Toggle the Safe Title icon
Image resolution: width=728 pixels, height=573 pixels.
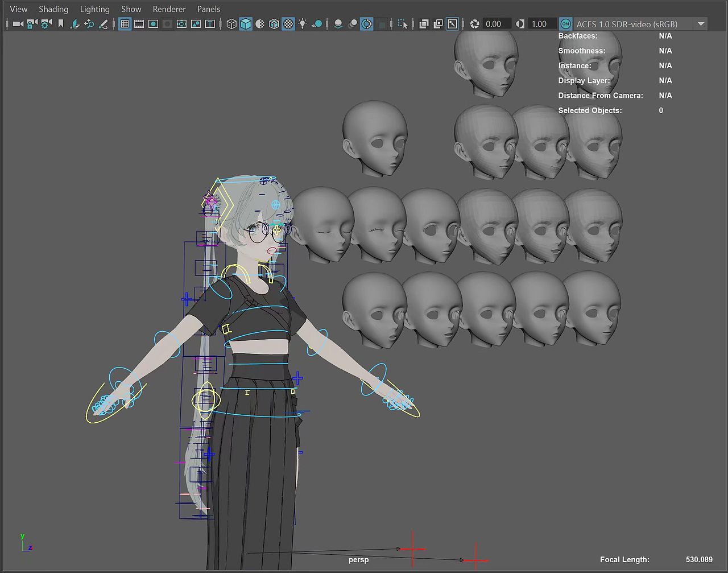(210, 24)
